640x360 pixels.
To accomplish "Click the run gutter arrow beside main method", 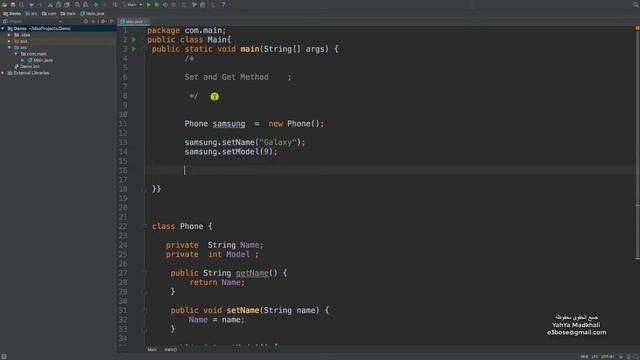I will pos(134,49).
